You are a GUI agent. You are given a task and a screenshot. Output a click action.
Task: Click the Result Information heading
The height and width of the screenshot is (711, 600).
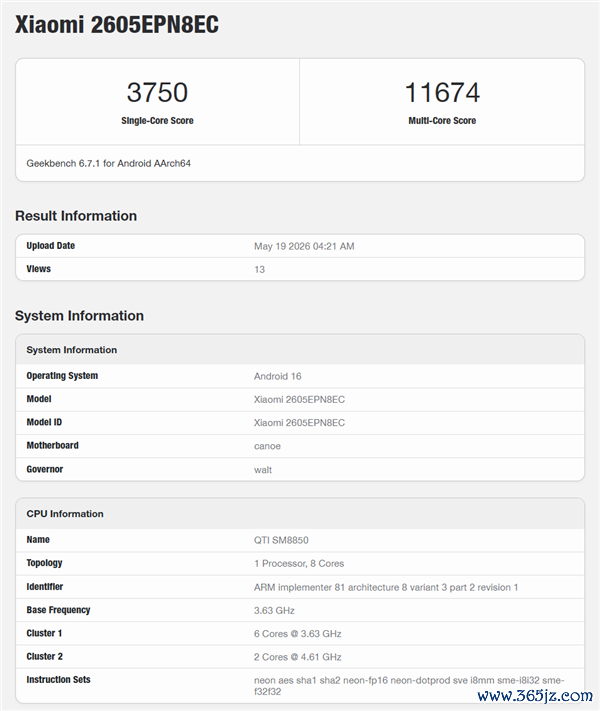click(x=76, y=216)
